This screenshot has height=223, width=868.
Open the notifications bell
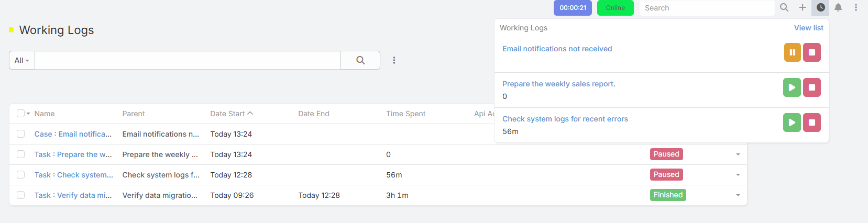838,7
